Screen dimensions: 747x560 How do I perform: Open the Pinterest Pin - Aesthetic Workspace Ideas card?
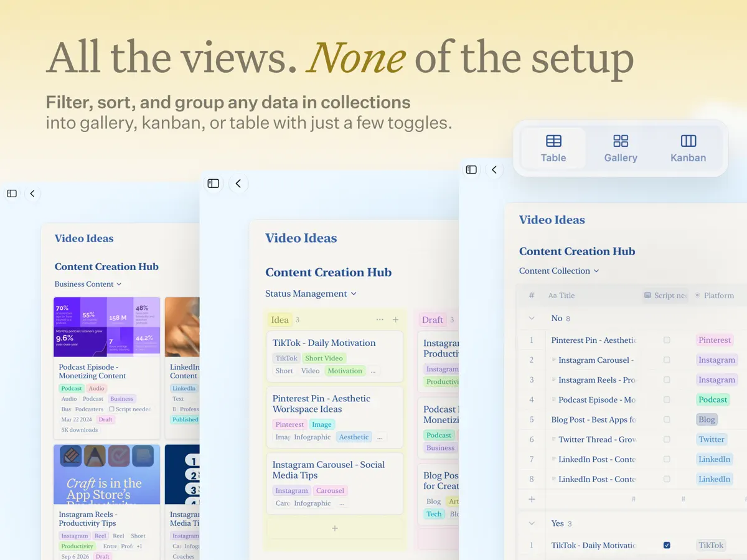[x=335, y=417]
